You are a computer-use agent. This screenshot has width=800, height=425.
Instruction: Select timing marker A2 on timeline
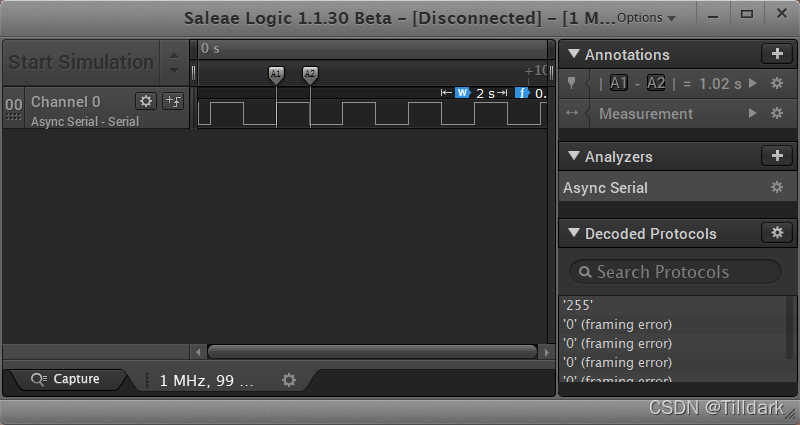point(310,74)
